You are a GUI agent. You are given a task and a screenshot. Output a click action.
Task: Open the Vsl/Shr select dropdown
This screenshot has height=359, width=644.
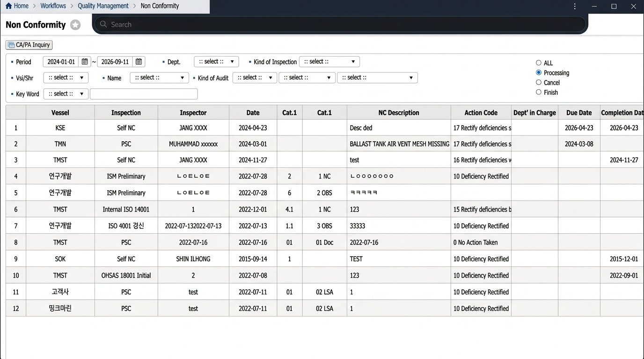(x=66, y=78)
